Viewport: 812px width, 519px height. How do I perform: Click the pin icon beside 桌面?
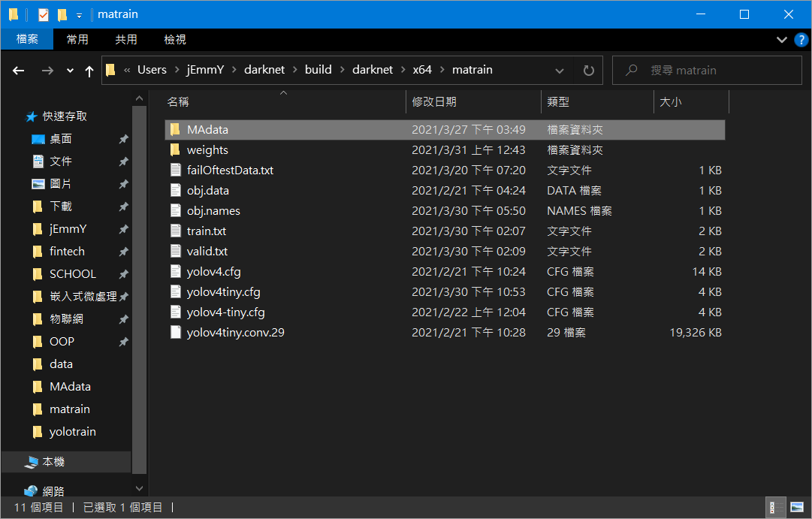click(x=123, y=139)
